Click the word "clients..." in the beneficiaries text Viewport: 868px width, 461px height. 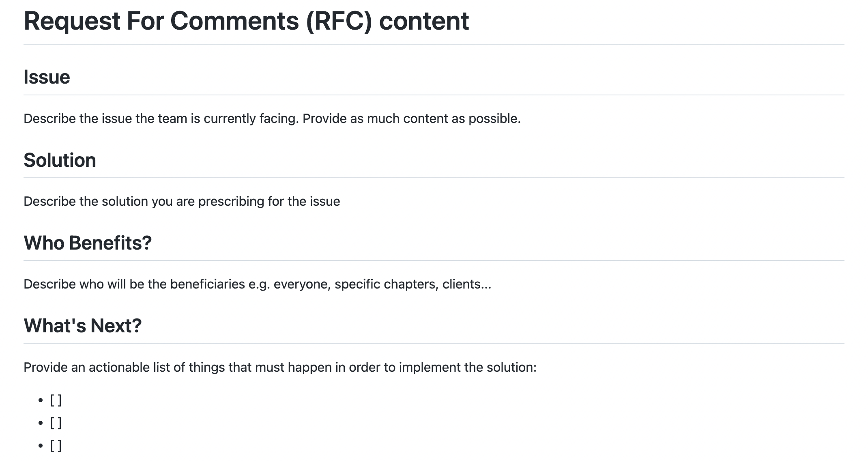pyautogui.click(x=466, y=284)
